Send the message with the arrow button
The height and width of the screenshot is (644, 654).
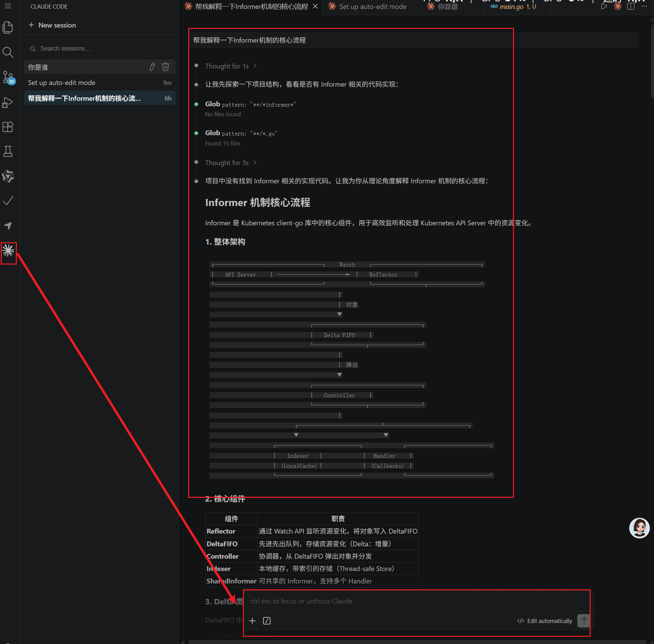[584, 621]
